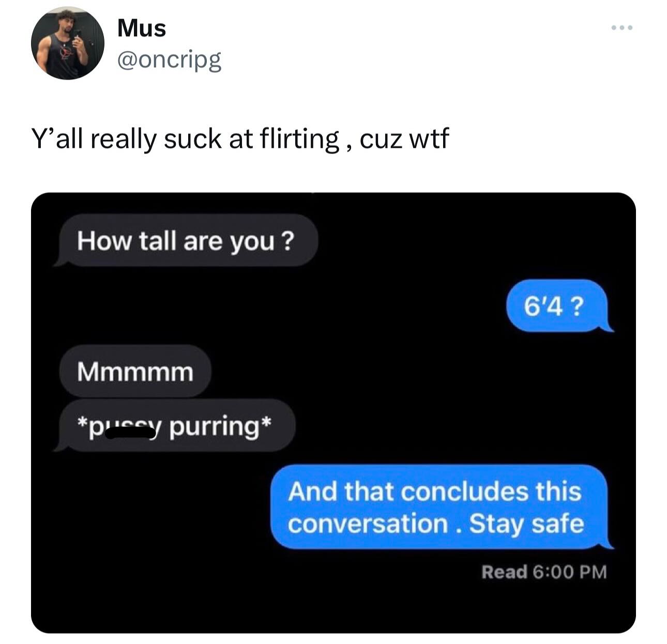Click the 'Stay safe' text in blue bubble
The image size is (667, 644).
click(526, 524)
